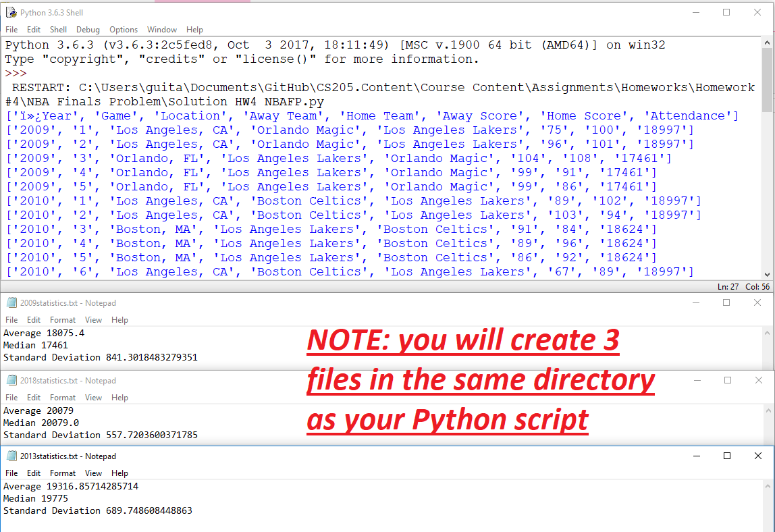Click 'Average 20079' line in 2018statistics Notepad

point(38,411)
